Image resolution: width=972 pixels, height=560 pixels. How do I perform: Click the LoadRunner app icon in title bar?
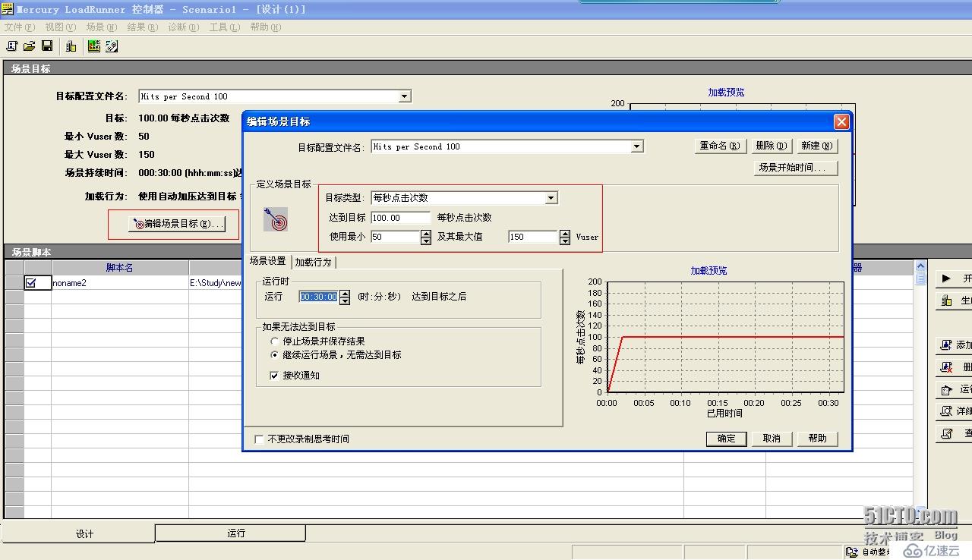tap(8, 9)
